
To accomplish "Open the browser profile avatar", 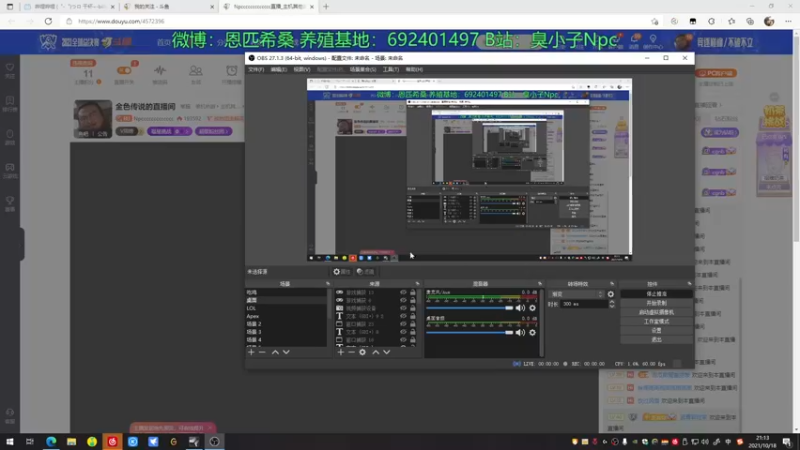I will coord(769,21).
